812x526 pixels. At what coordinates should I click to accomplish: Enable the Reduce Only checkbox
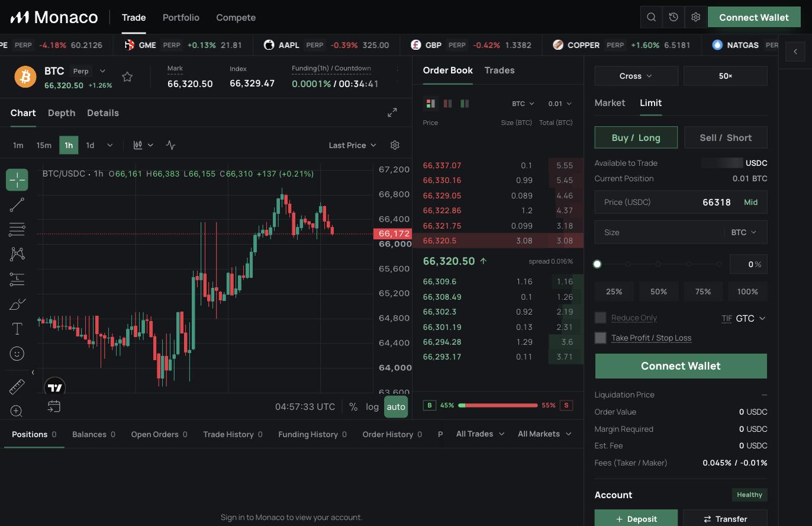coord(600,317)
